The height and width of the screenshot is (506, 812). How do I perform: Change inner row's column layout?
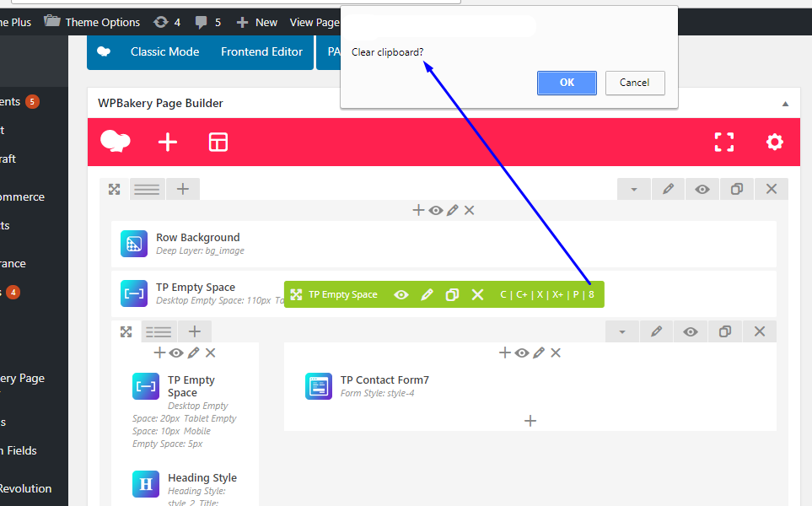tap(159, 332)
